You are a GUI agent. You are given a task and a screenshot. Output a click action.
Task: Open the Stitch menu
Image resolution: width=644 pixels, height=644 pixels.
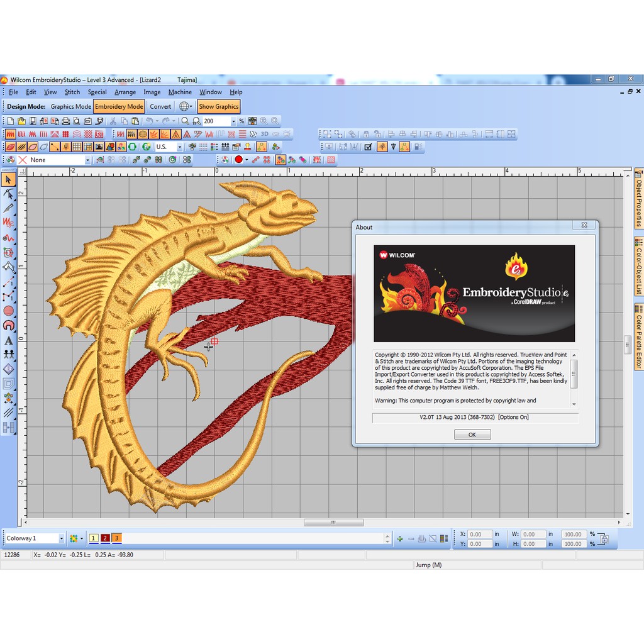[x=72, y=92]
